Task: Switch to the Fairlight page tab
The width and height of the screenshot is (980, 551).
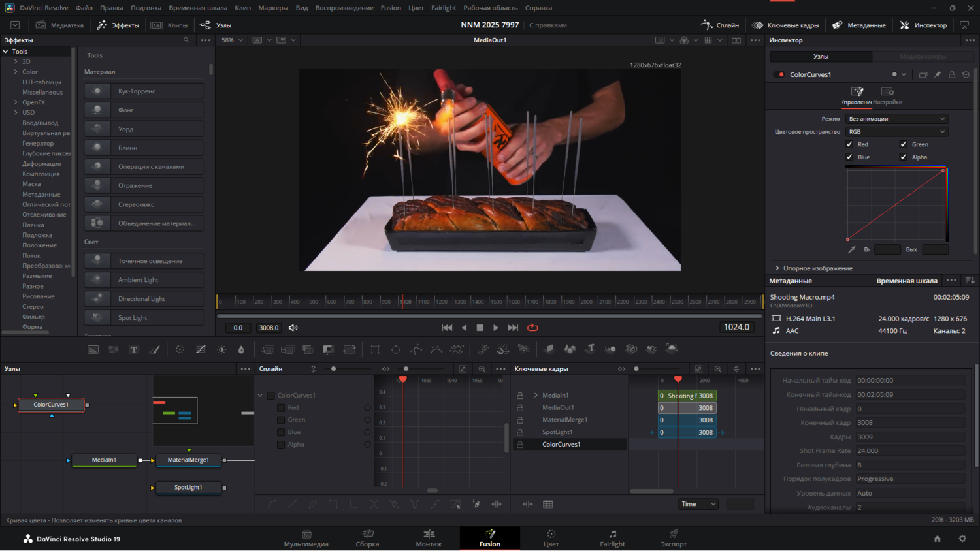Action: pos(612,539)
